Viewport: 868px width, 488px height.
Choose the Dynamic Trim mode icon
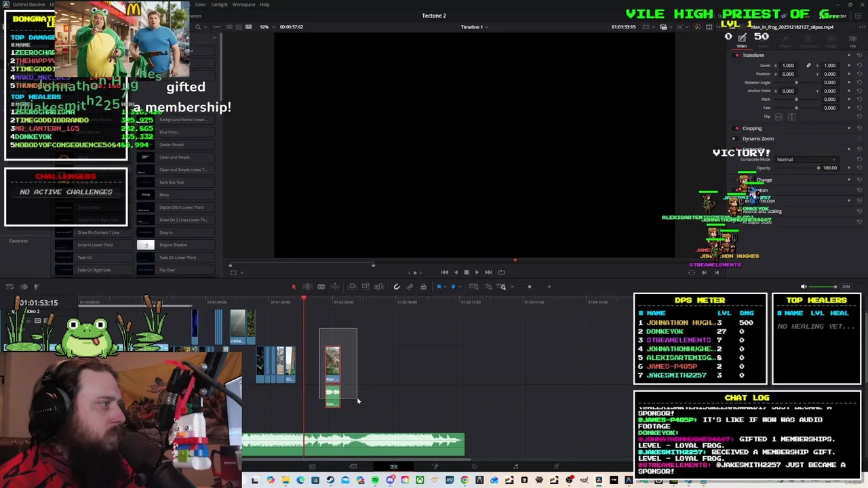tap(321, 287)
